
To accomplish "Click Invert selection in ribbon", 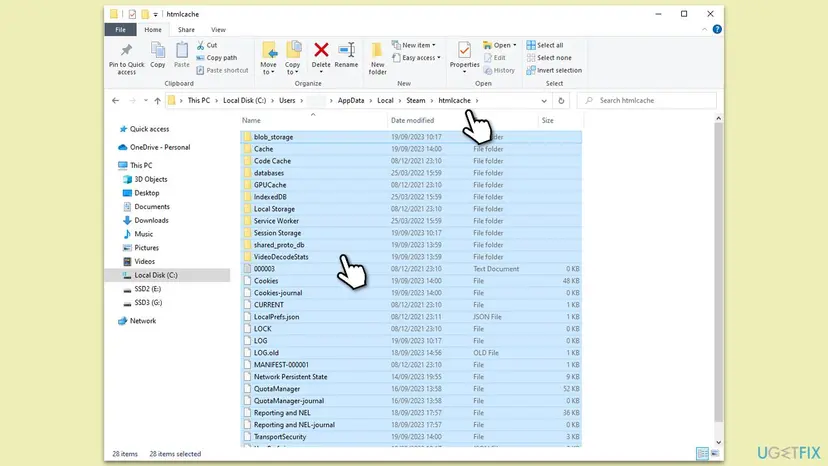I will coord(554,70).
